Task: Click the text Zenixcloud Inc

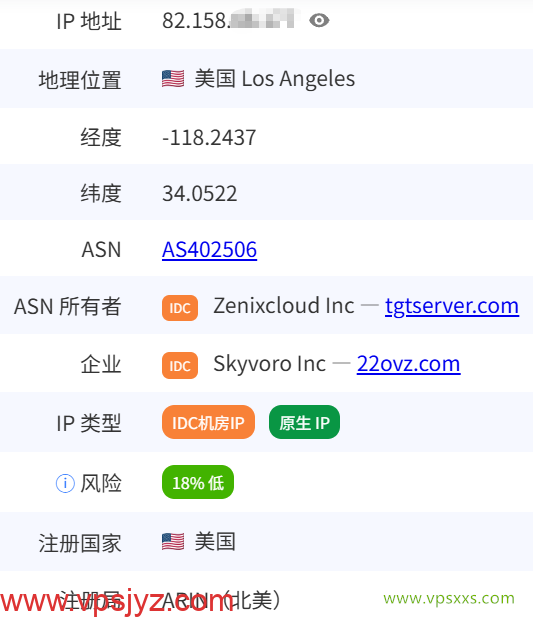Action: point(284,306)
